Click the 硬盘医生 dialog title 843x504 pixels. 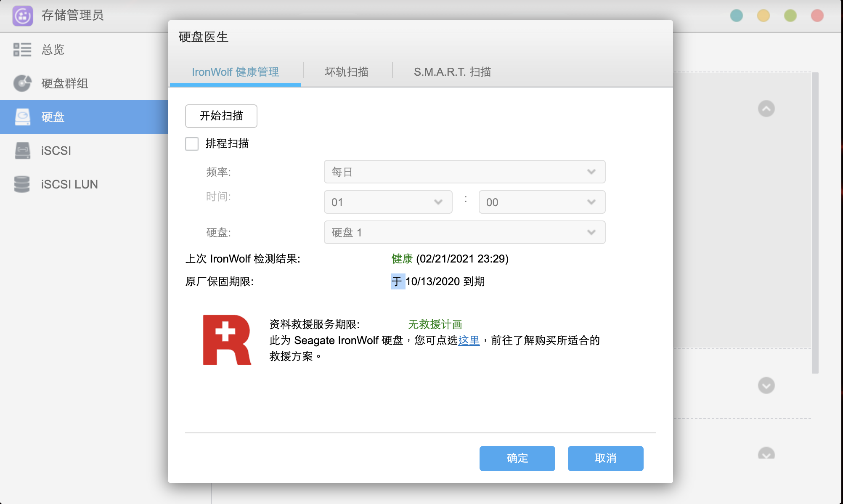coord(204,37)
